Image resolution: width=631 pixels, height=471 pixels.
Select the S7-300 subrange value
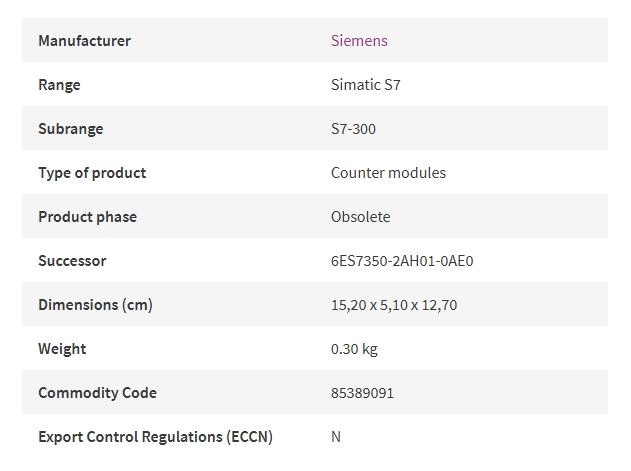tap(353, 129)
